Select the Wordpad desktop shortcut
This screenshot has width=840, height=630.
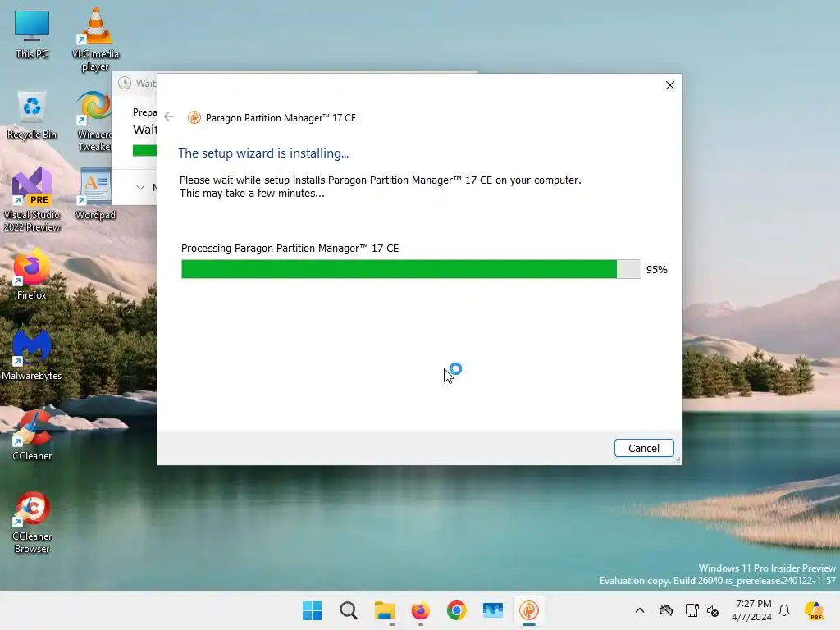click(95, 194)
